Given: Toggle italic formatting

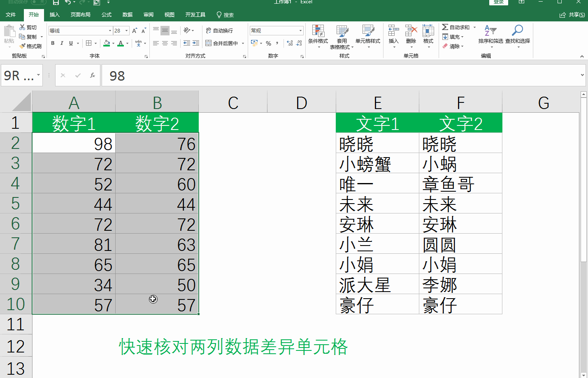Looking at the screenshot, I should tap(62, 43).
